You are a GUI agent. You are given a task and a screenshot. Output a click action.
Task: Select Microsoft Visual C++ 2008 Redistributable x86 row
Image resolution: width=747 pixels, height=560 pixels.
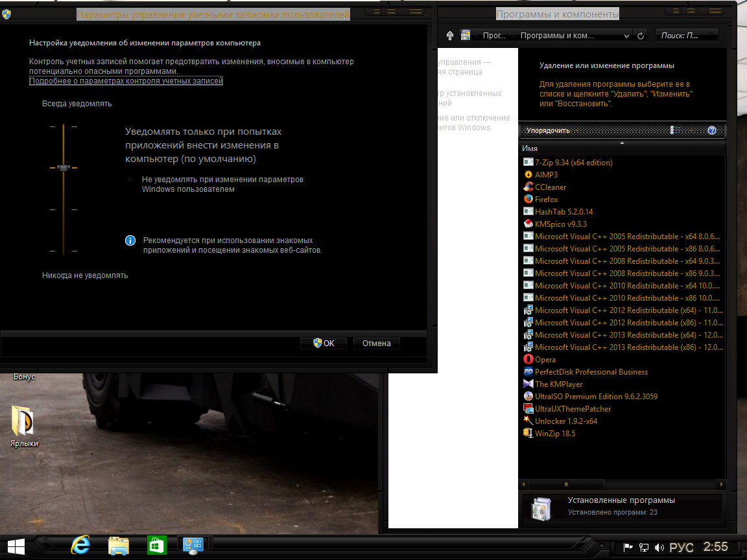[622, 274]
